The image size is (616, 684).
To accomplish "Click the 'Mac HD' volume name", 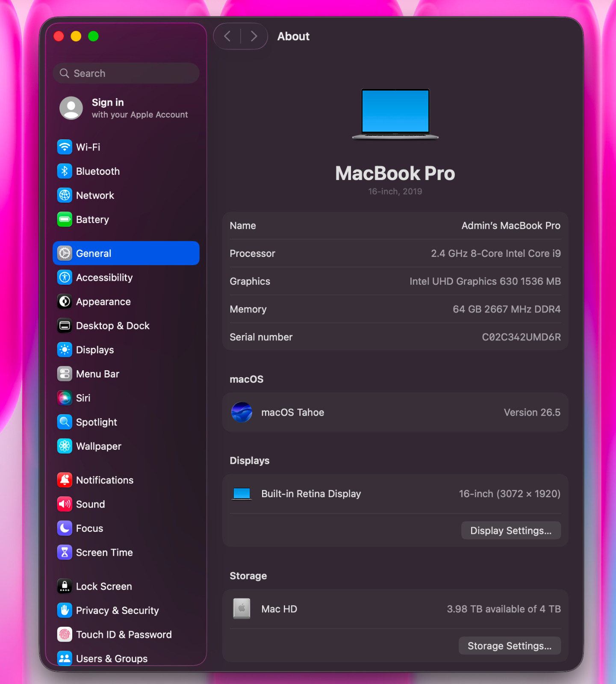I will point(279,609).
